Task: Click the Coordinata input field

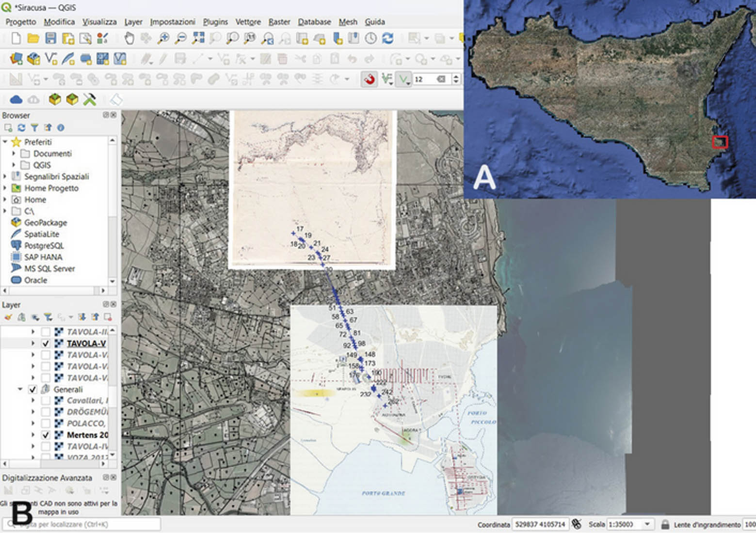Action: 540,525
